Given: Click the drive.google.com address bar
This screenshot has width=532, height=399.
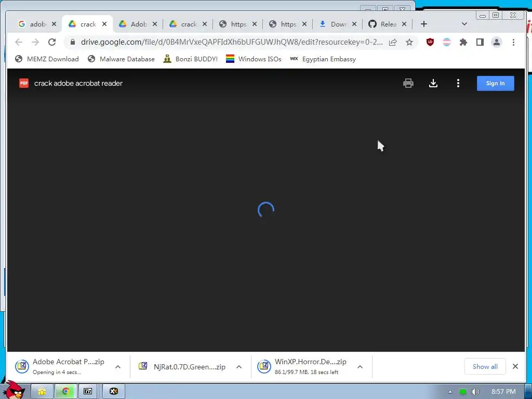Looking at the screenshot, I should 231,42.
